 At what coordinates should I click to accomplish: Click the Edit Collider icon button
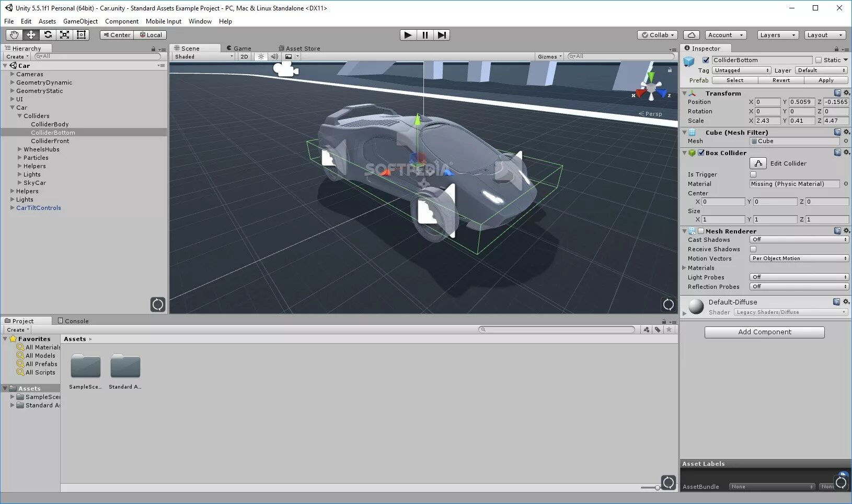tap(758, 163)
